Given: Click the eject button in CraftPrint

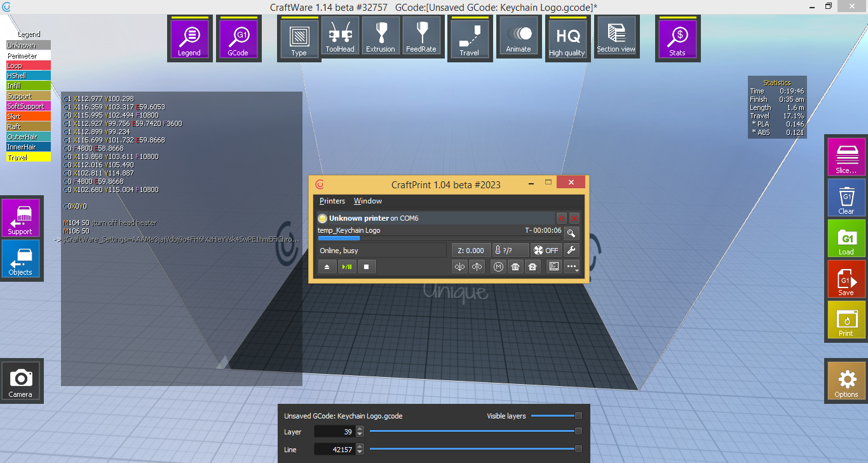Looking at the screenshot, I should pyautogui.click(x=327, y=267).
